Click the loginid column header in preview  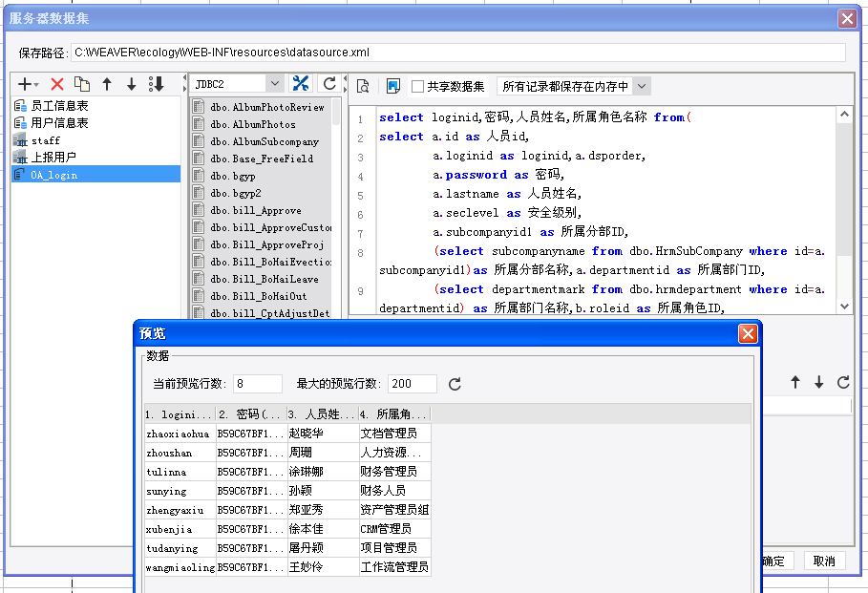(180, 414)
